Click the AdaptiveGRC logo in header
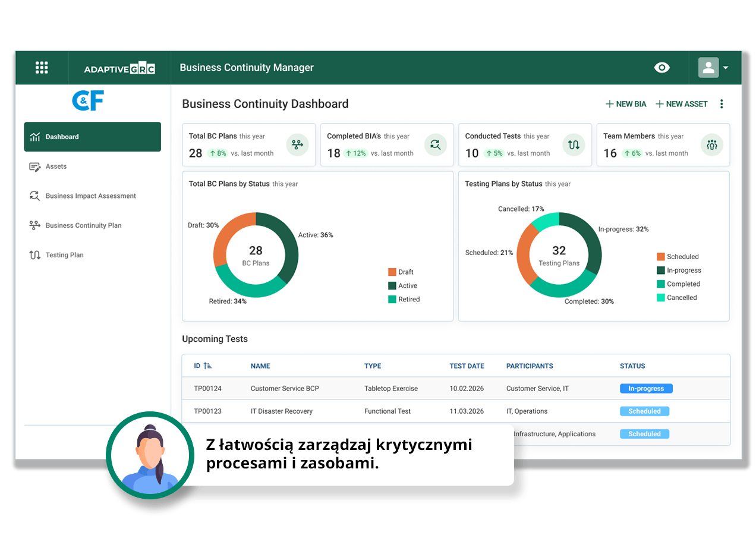 [119, 69]
